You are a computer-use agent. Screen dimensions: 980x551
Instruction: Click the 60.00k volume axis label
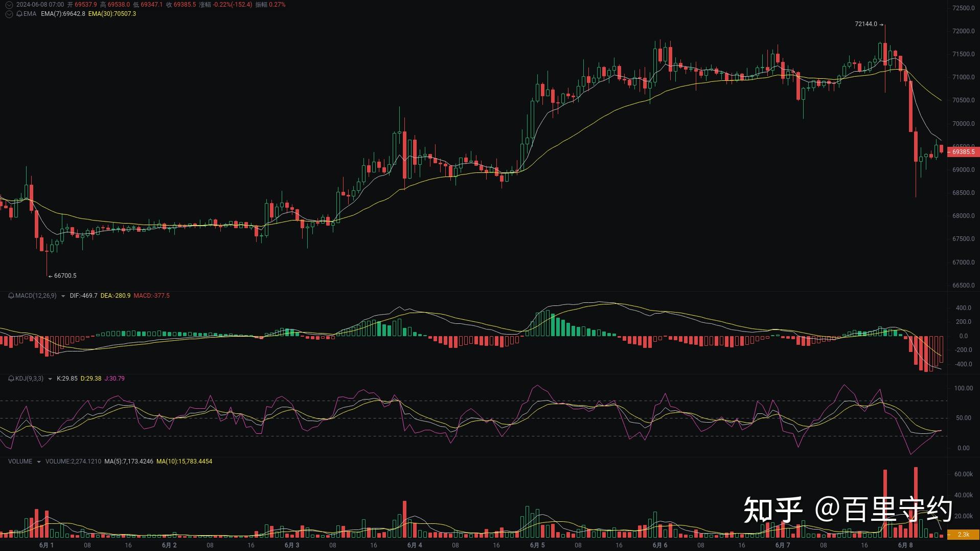(964, 474)
